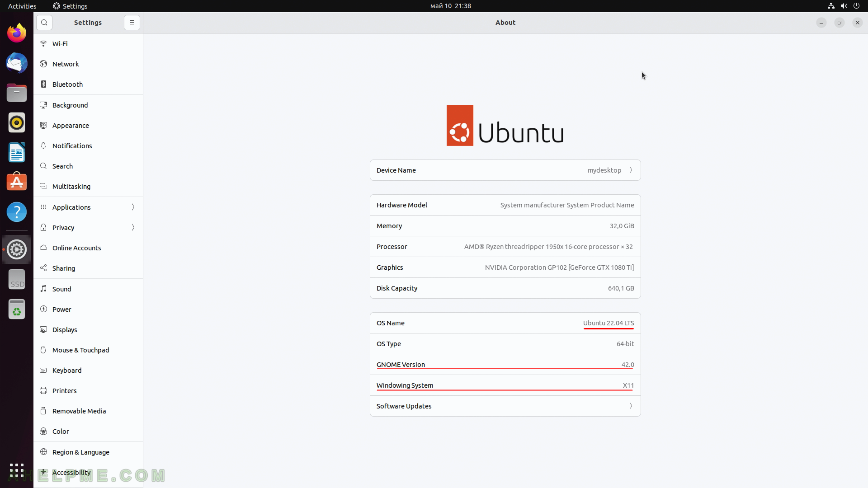
Task: Open Region & Language settings
Action: 88,452
